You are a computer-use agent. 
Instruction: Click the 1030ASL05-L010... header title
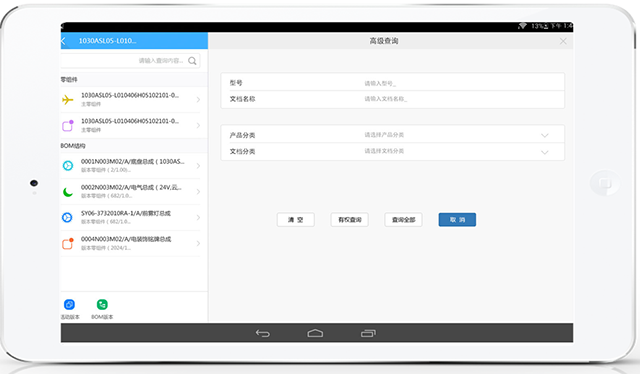point(107,41)
